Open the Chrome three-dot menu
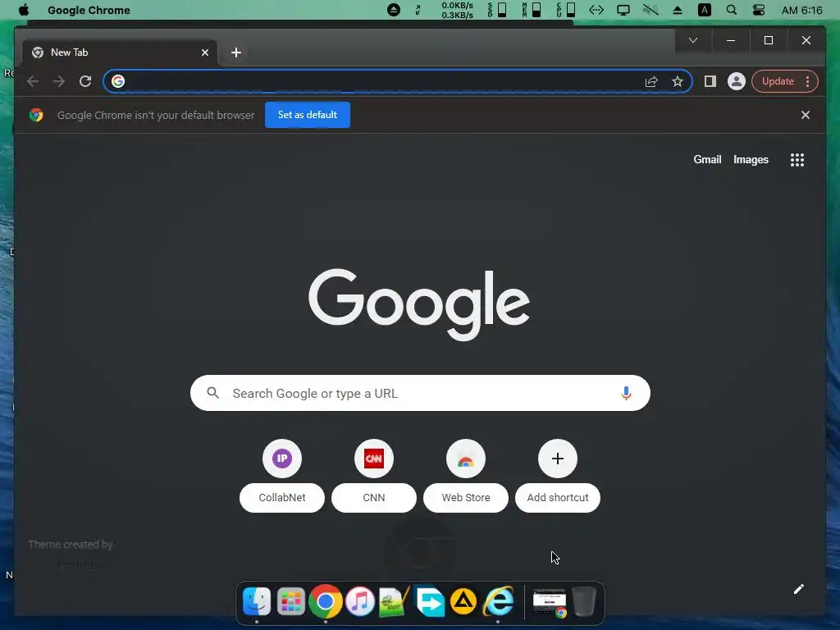The image size is (840, 630). pos(807,81)
